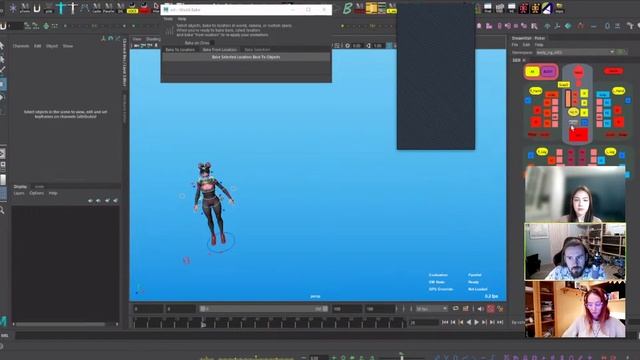Switch to the Bake To Locators tab
The width and height of the screenshot is (640, 360).
[180, 50]
